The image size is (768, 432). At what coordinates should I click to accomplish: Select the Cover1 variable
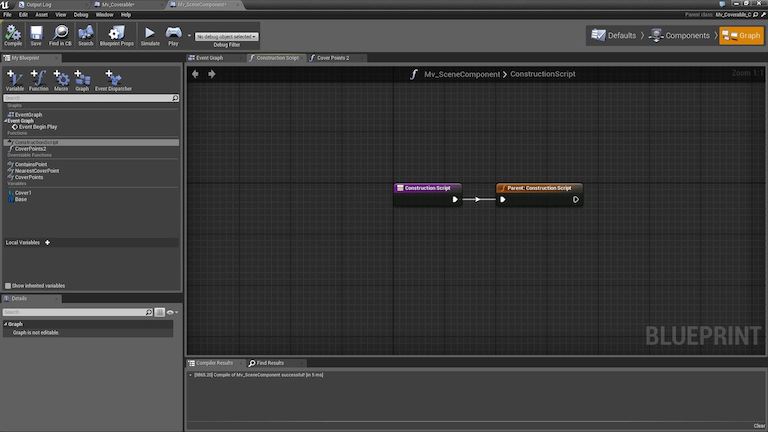tap(23, 193)
